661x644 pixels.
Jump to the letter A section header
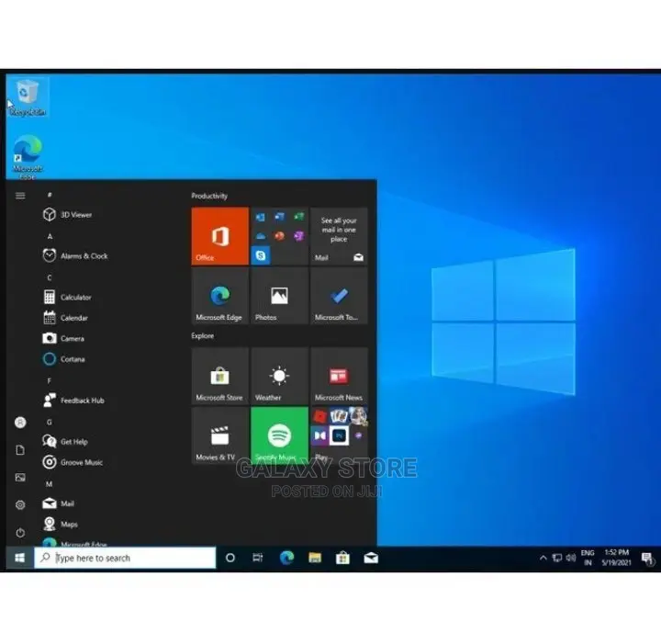50,236
